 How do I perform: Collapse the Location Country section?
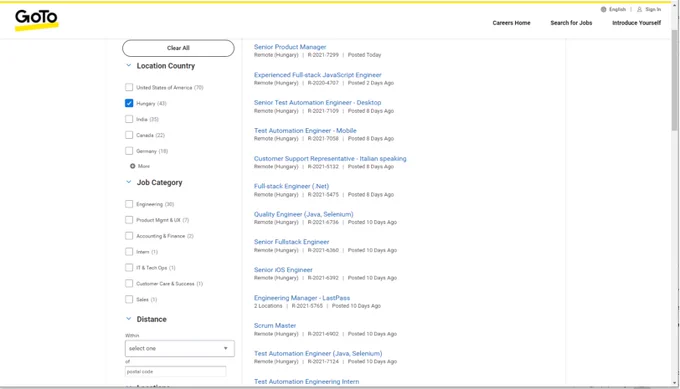[128, 65]
